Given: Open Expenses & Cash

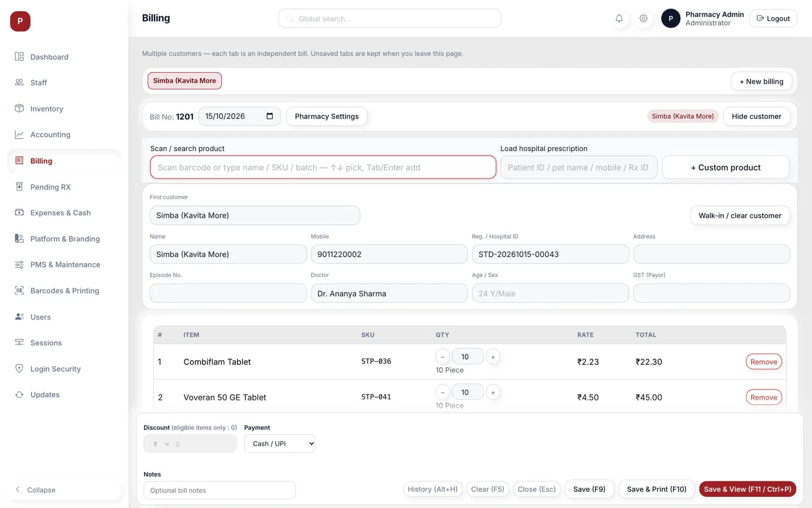Looking at the screenshot, I should point(64,213).
